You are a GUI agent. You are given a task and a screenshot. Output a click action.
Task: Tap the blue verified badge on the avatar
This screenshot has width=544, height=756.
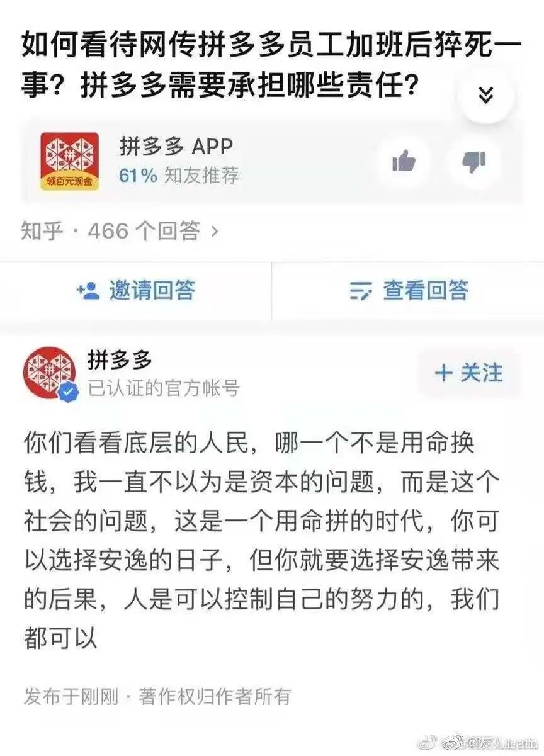69,393
